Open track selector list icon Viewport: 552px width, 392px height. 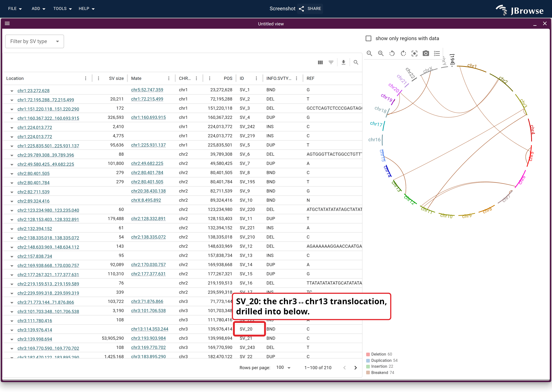[437, 53]
